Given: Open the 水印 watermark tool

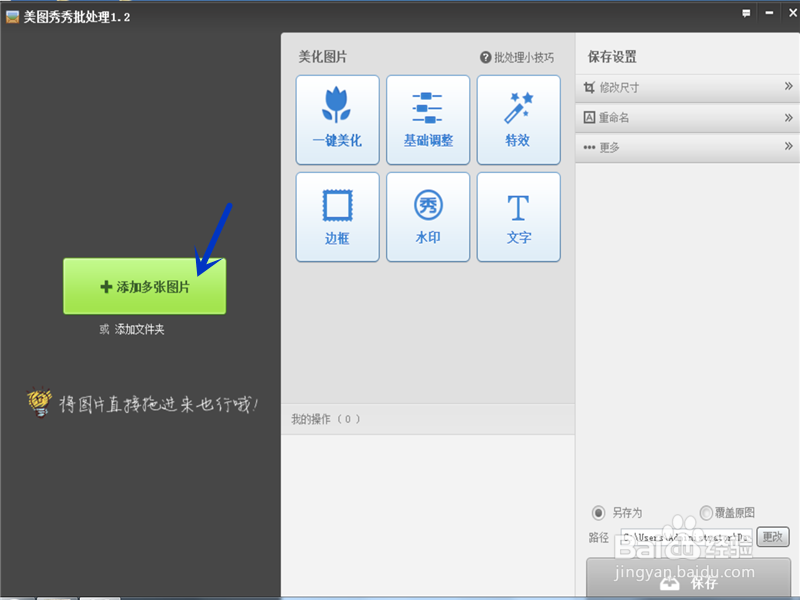Looking at the screenshot, I should click(x=428, y=216).
